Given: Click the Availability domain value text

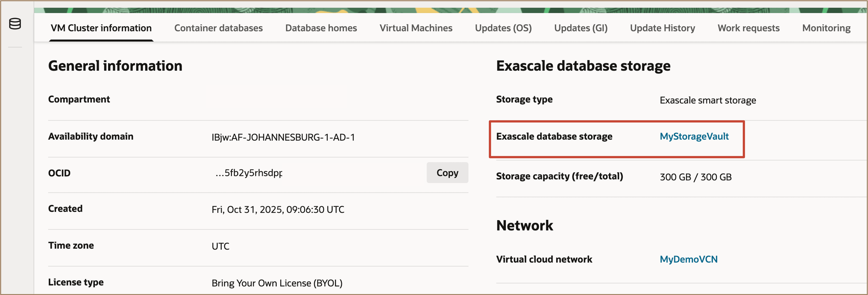Looking at the screenshot, I should pyautogui.click(x=283, y=137).
